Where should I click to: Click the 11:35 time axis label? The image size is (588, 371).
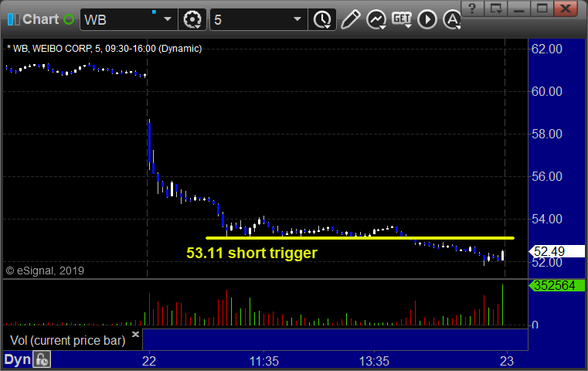tap(264, 361)
